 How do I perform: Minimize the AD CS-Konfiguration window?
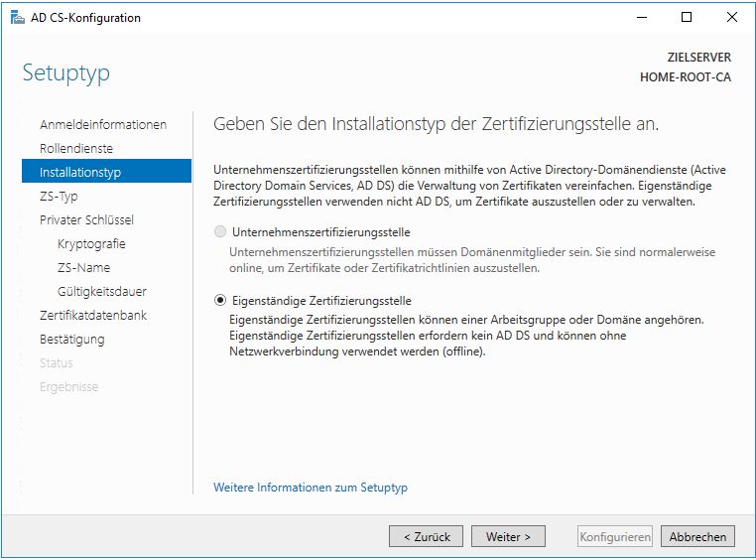(x=640, y=17)
